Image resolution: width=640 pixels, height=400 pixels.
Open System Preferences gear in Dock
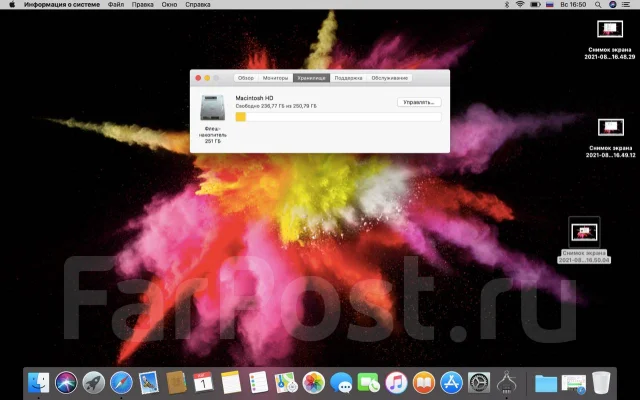479,383
